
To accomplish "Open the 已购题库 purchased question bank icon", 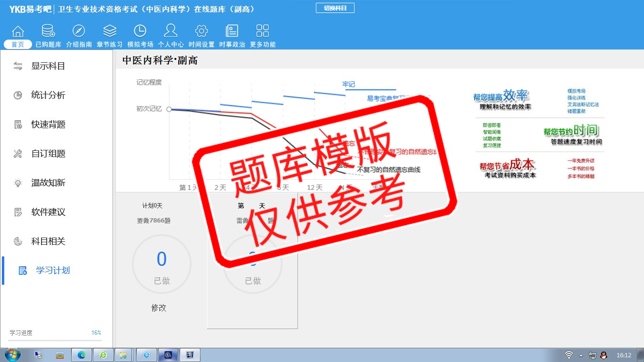I will [48, 32].
